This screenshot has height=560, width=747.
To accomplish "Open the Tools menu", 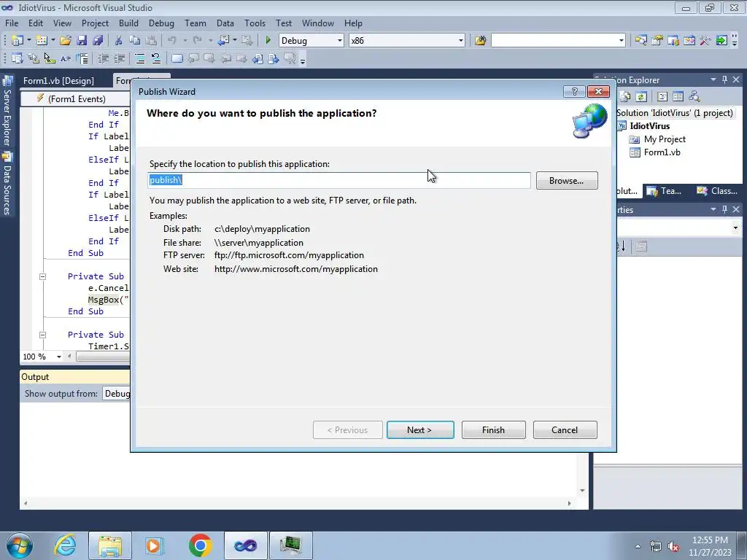I will click(255, 23).
